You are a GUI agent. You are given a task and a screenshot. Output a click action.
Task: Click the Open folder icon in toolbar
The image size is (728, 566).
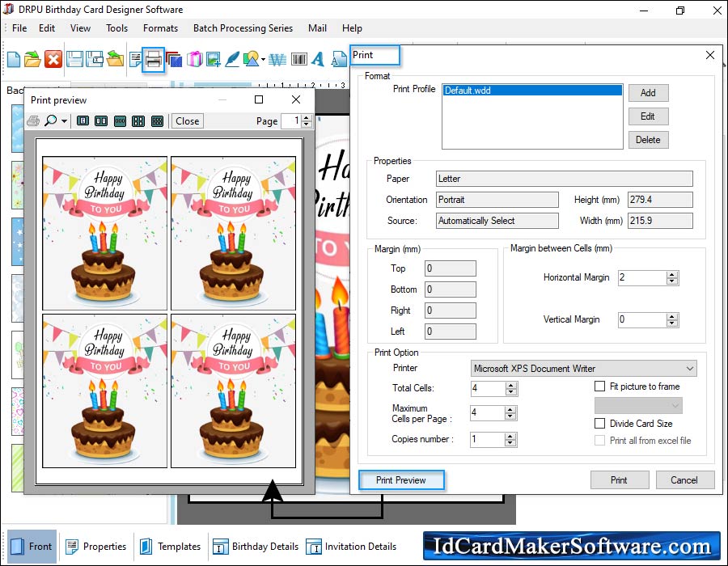32,59
